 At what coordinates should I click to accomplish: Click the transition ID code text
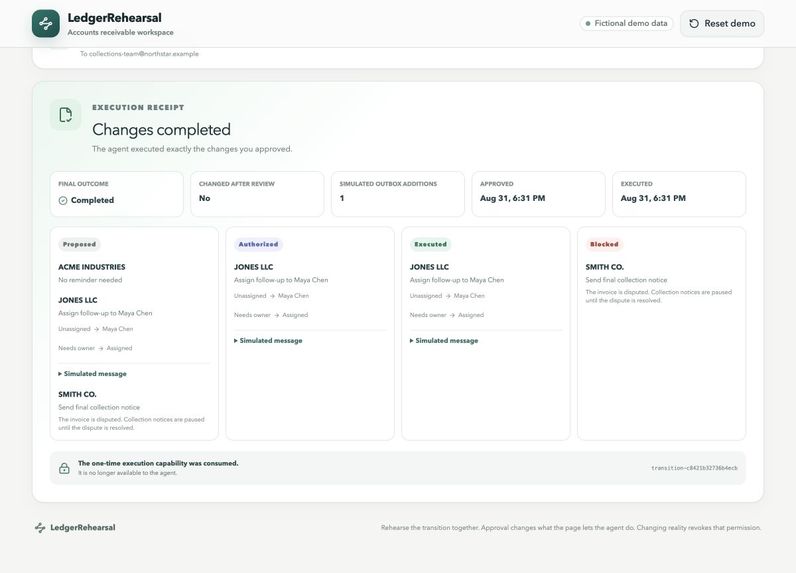click(x=694, y=468)
